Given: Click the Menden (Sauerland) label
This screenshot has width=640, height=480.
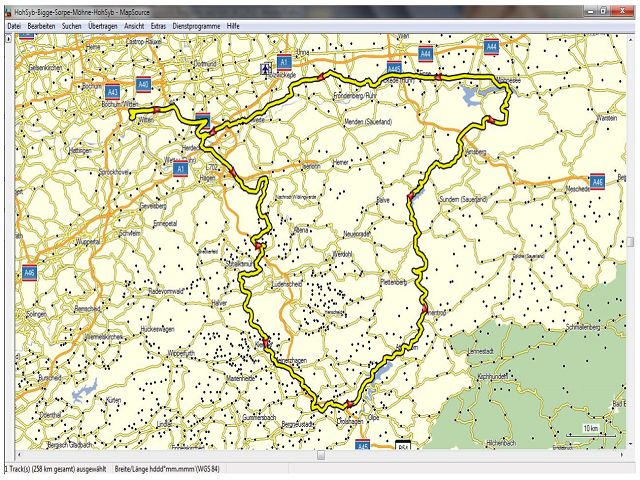Looking at the screenshot, I should point(368,122).
